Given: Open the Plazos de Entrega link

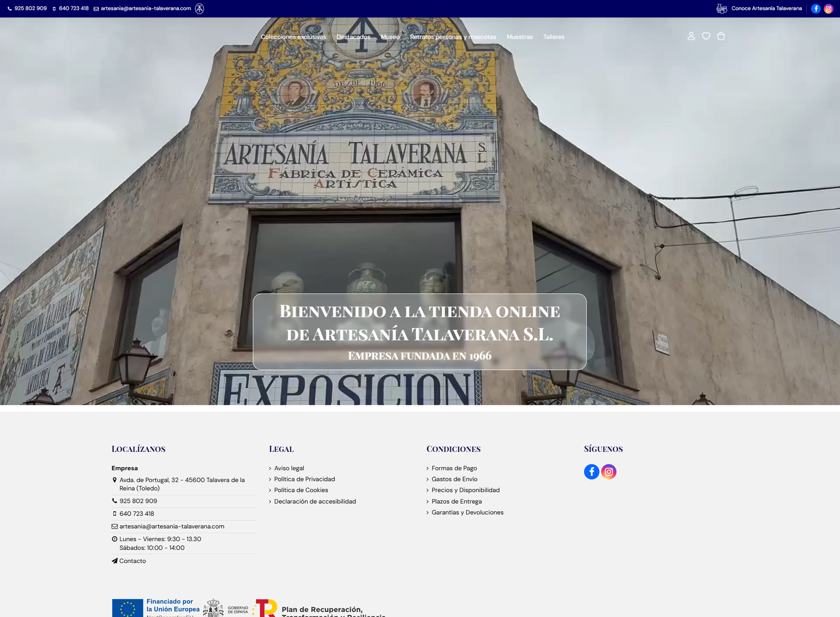Looking at the screenshot, I should point(456,501).
